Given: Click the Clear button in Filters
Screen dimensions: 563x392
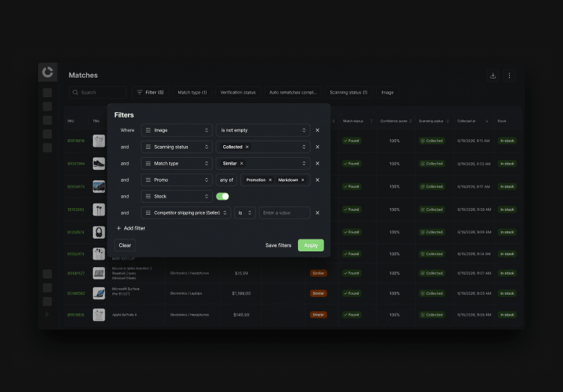Looking at the screenshot, I should tap(125, 245).
